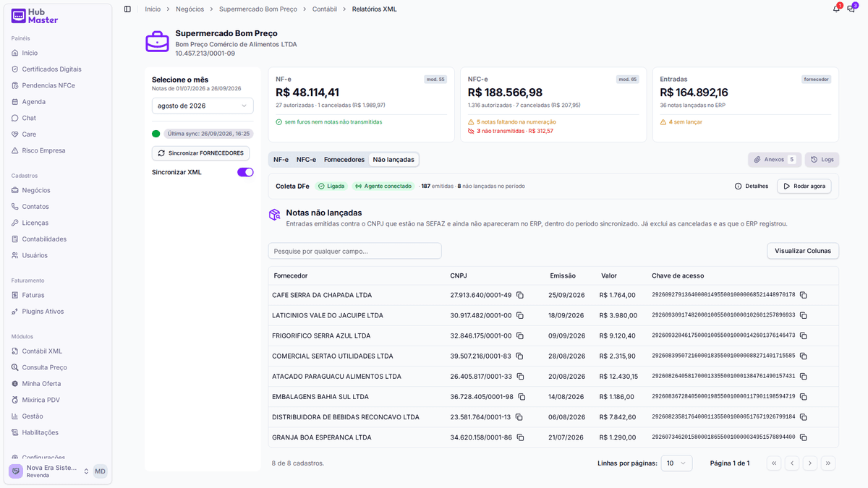The image size is (868, 488).
Task: Go to next page of table
Action: 810,463
